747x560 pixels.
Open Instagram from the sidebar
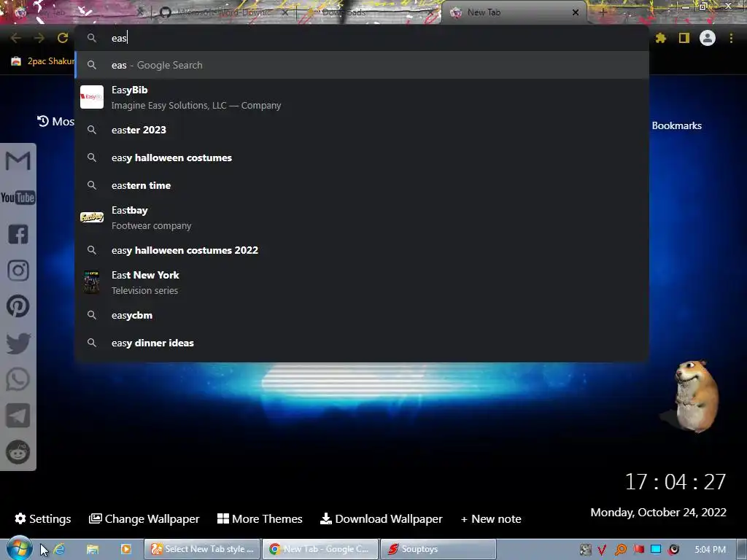[18, 271]
